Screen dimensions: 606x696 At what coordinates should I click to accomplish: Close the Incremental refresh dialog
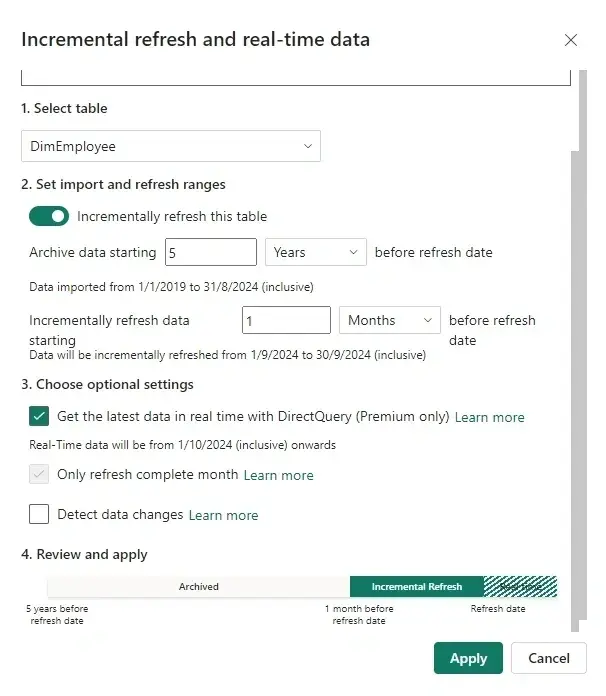pyautogui.click(x=571, y=40)
